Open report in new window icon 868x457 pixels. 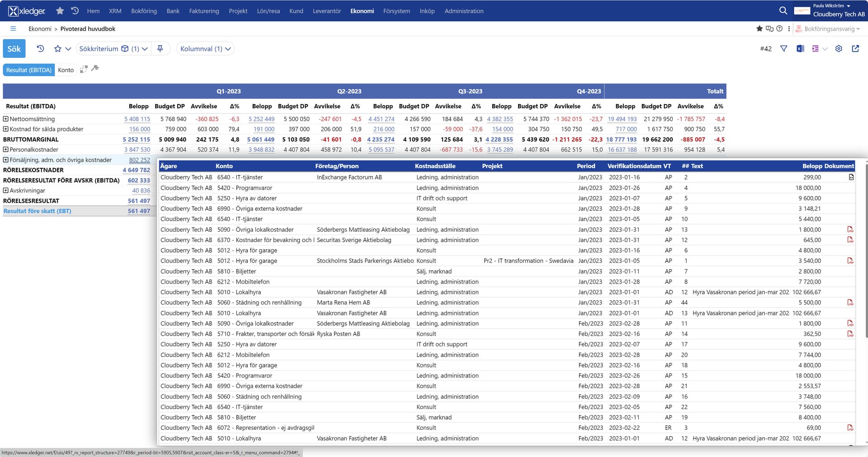[x=855, y=48]
